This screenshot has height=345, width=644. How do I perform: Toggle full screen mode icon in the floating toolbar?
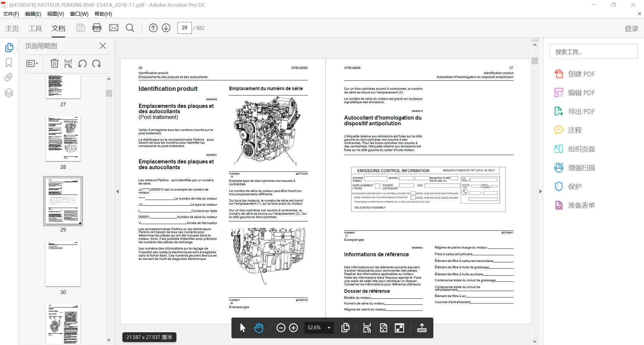(399, 328)
